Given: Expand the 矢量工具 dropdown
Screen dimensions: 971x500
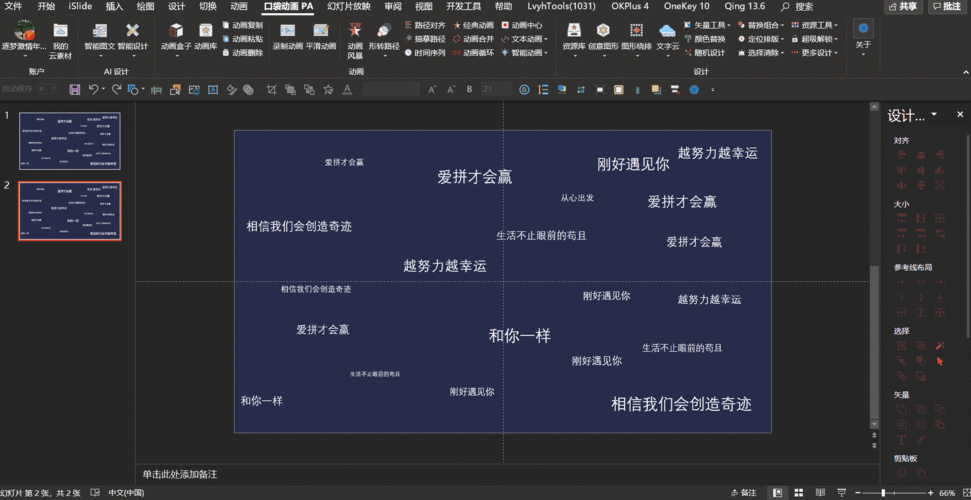Looking at the screenshot, I should coord(708,25).
